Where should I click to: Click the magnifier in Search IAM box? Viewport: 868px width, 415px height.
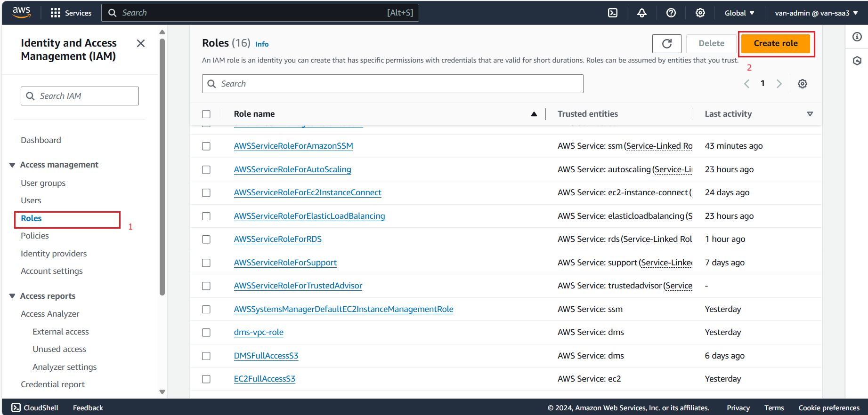[x=30, y=96]
